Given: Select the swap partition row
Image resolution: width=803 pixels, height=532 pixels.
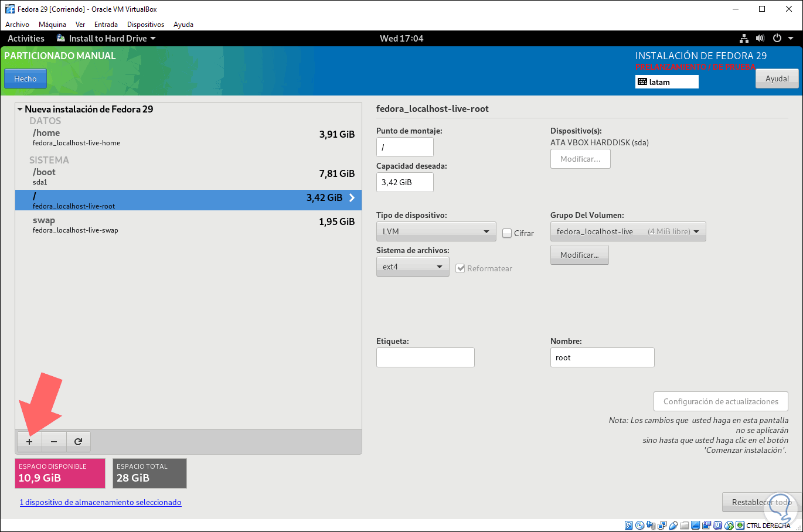Looking at the screenshot, I should click(x=188, y=224).
